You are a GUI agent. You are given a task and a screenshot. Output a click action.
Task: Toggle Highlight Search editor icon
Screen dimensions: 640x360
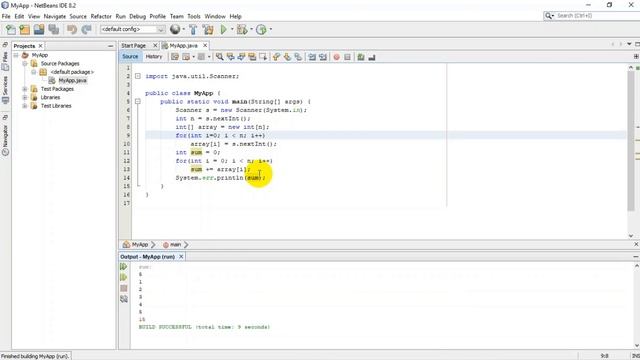coord(252,57)
